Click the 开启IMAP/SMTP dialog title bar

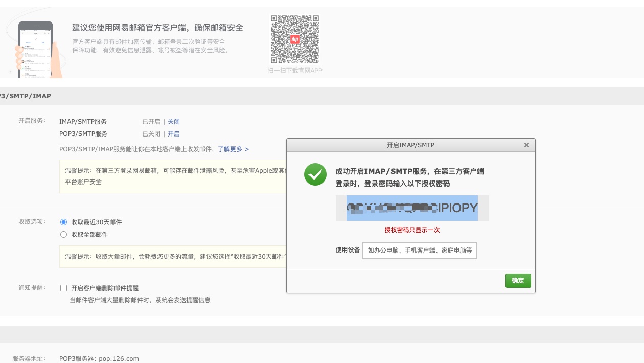(410, 145)
